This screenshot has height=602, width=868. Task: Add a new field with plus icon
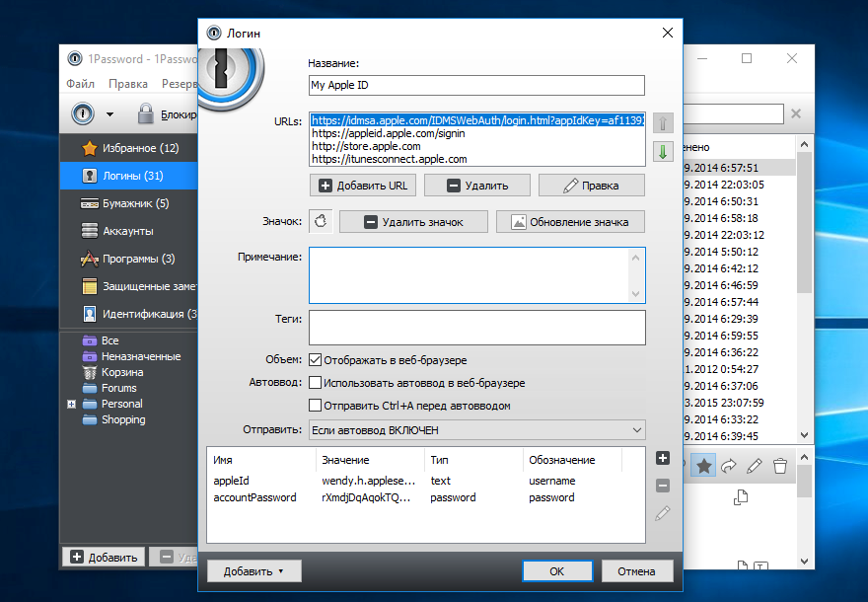[x=663, y=458]
